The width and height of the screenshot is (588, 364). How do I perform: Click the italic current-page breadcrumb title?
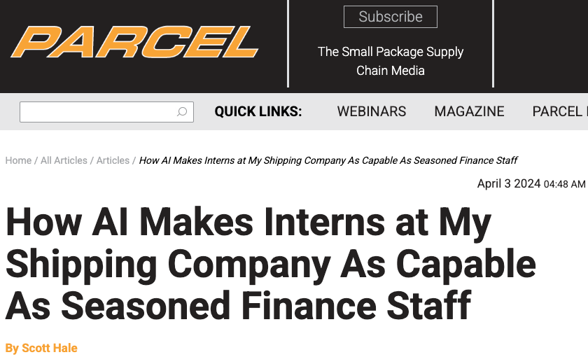tap(328, 160)
